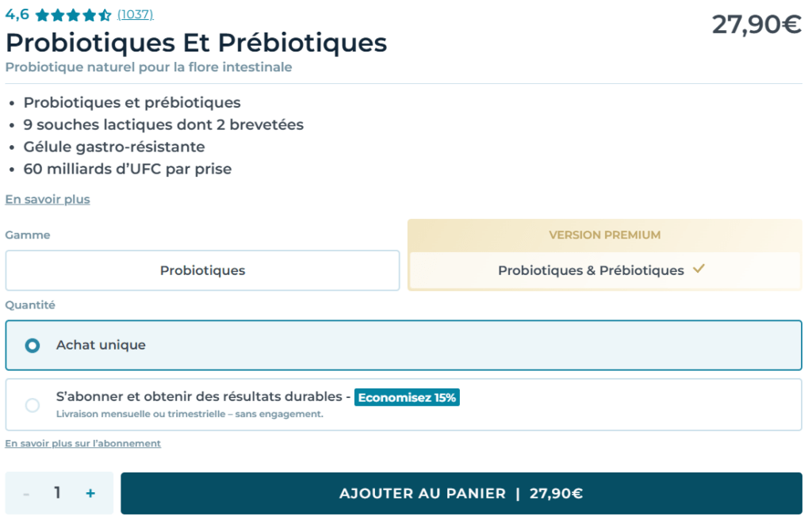
Task: Click the minus icon to decrease quantity
Action: (25, 492)
